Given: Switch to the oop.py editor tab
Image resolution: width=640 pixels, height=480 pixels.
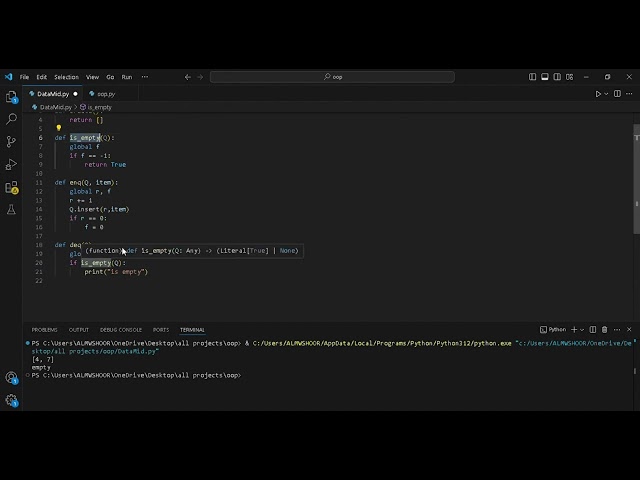Looking at the screenshot, I should [x=105, y=94].
